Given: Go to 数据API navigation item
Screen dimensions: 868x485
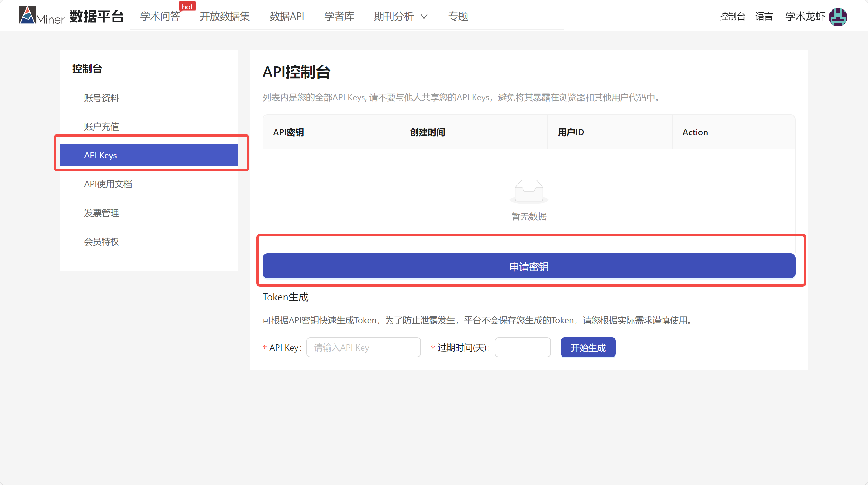Looking at the screenshot, I should (x=287, y=17).
